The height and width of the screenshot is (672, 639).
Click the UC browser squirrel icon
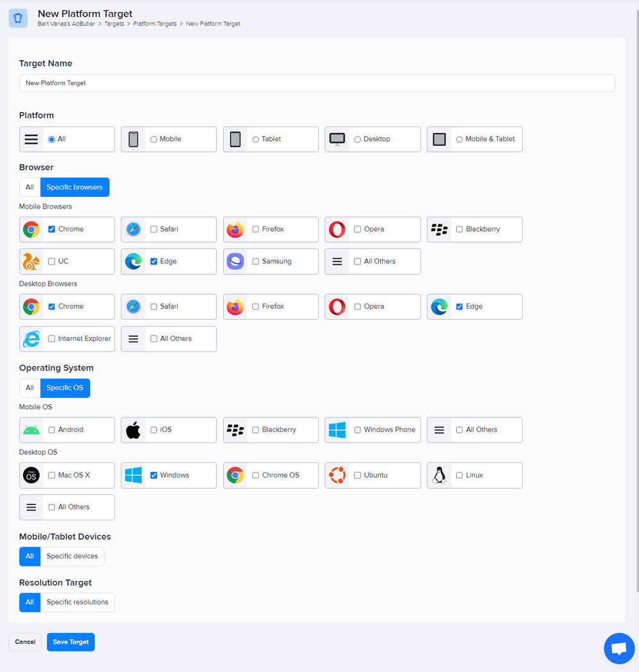(31, 262)
